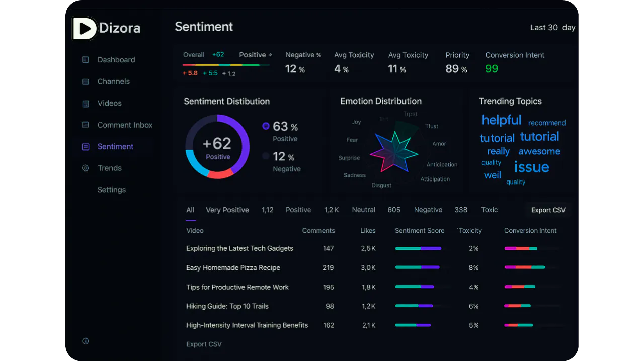The height and width of the screenshot is (362, 644).
Task: Toggle the Negative legend marker at 12%
Action: pos(266,156)
